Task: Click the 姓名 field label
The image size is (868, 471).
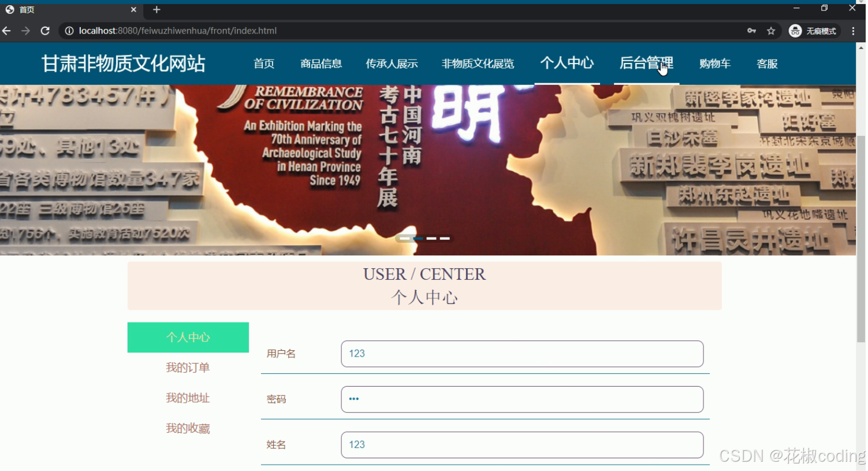Action: pos(276,445)
